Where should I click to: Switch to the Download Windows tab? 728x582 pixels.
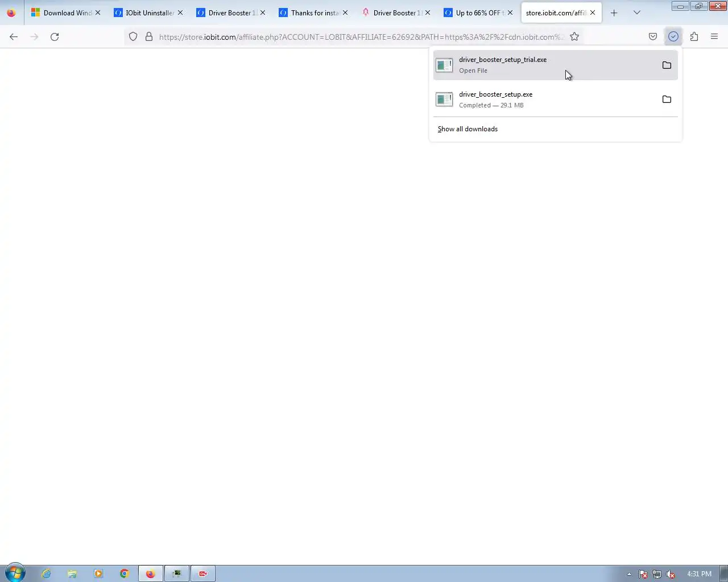click(x=66, y=13)
